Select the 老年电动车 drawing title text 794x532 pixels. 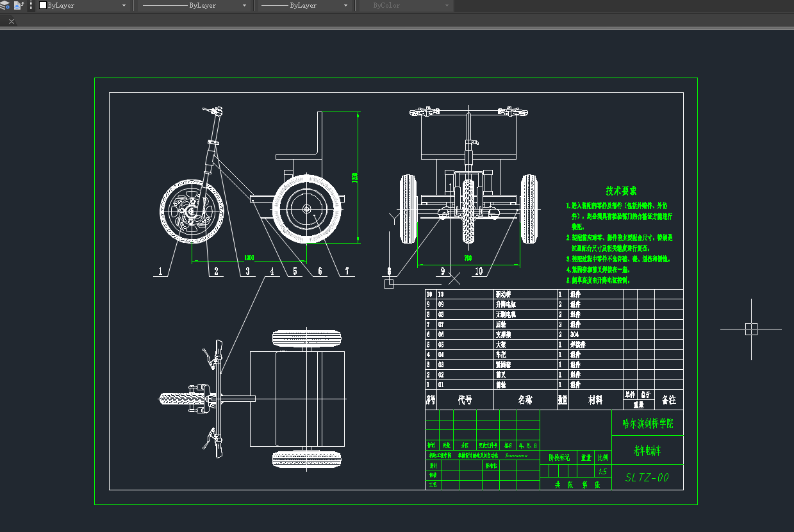(x=647, y=451)
